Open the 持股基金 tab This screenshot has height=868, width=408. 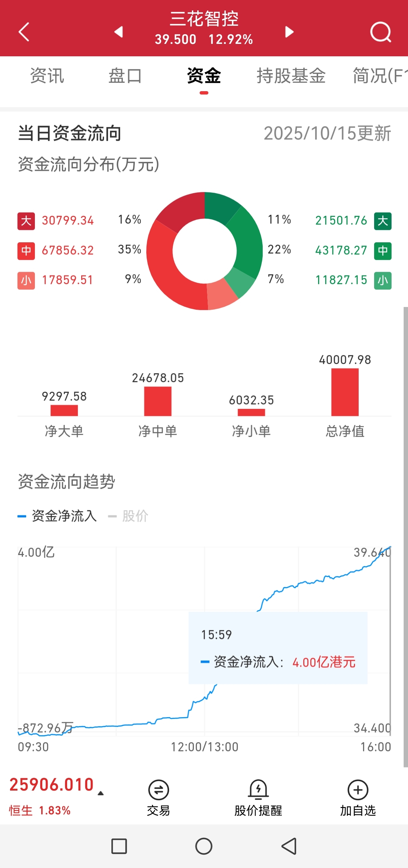click(291, 76)
